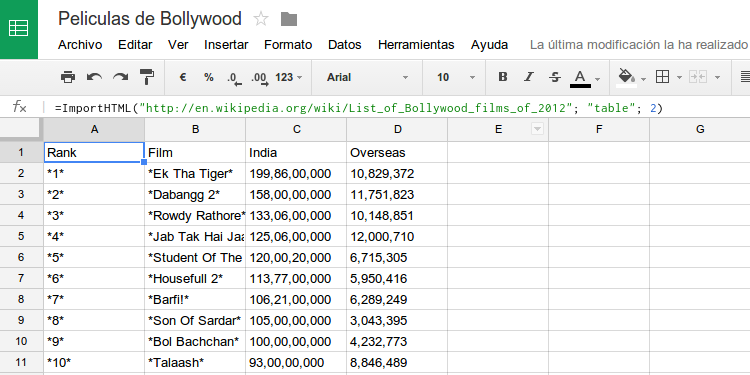Click into the ImportHTML formula bar
Viewport: 750px width, 375px height.
359,108
